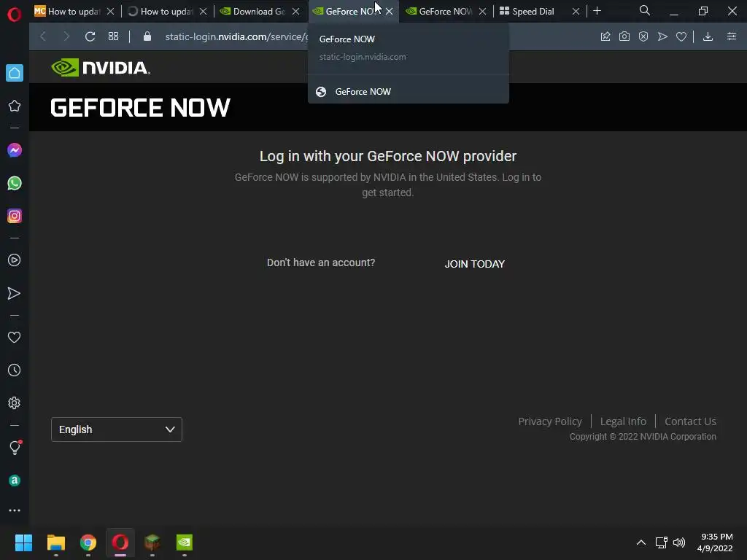Image resolution: width=747 pixels, height=560 pixels.
Task: Reload the current page
Action: click(x=90, y=36)
